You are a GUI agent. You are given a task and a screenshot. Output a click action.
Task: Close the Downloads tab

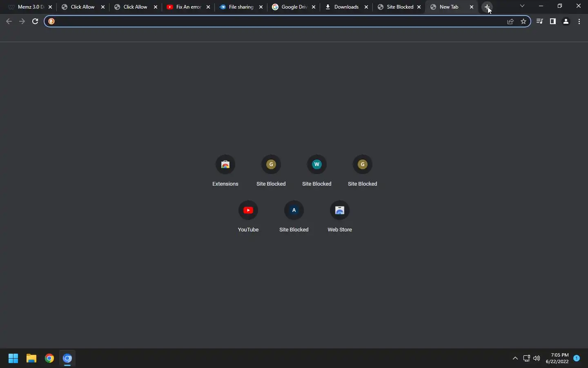(x=366, y=7)
